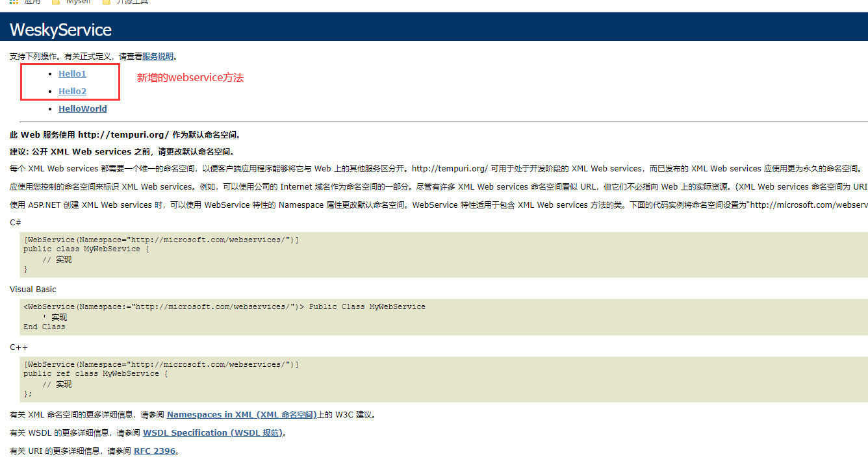
Task: Open the 开源工具 bookmarks folder icon
Action: [x=106, y=2]
